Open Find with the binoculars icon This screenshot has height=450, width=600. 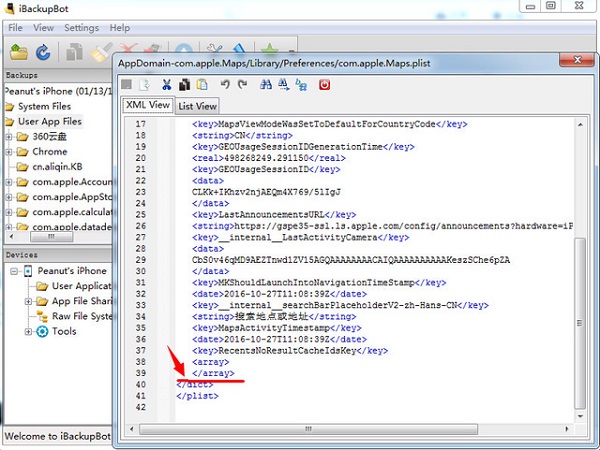(266, 85)
